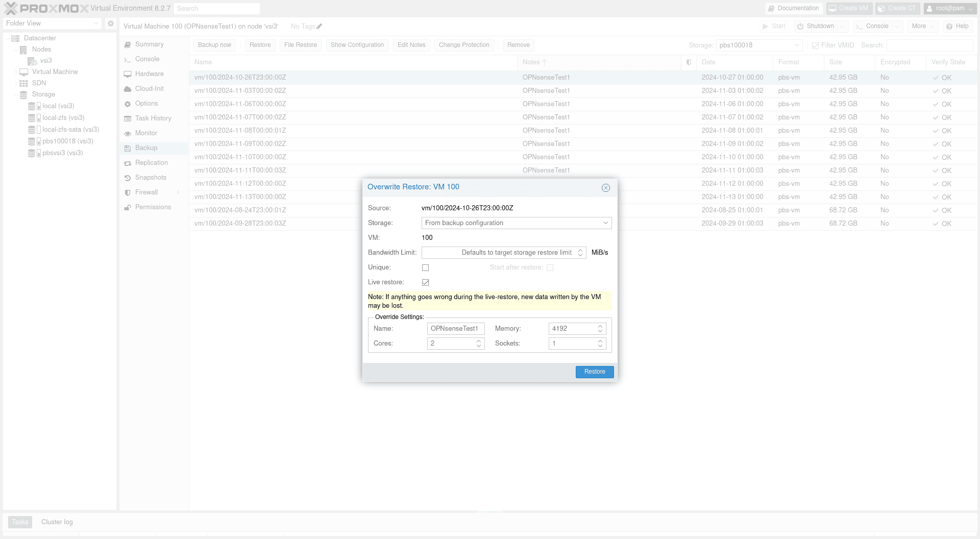Click the Name field in Override Settings
Screen dimensions: 980x539
pos(455,329)
